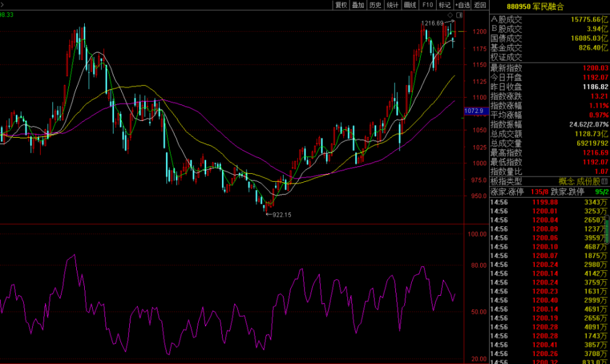Click the 标记 mark button
610x364 pixels.
(x=444, y=5)
